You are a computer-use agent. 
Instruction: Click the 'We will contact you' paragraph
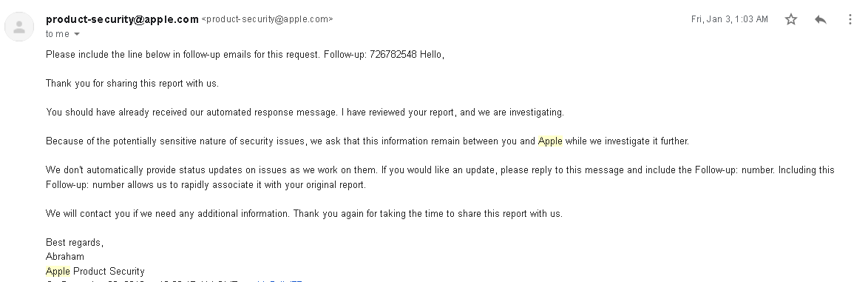point(305,214)
